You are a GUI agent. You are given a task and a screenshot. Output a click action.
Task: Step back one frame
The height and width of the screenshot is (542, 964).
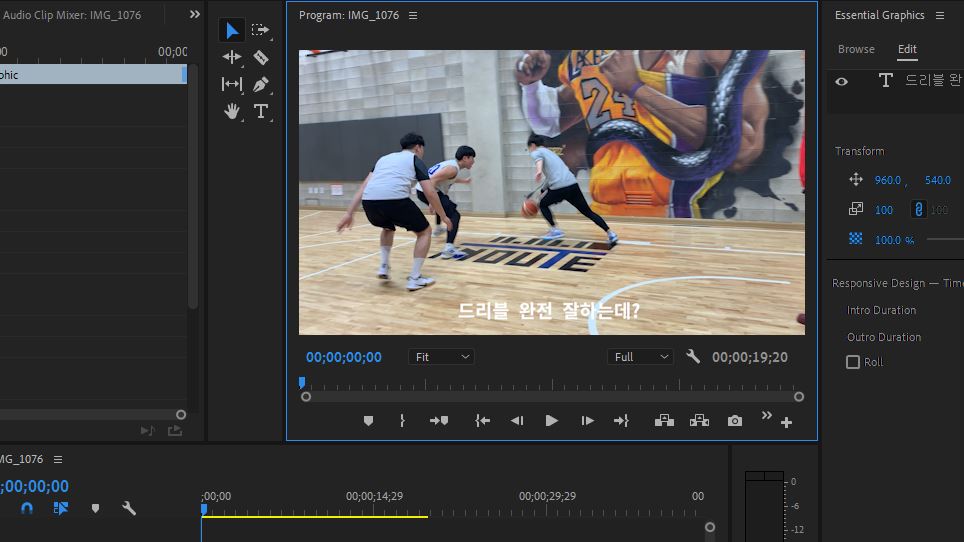(517, 421)
